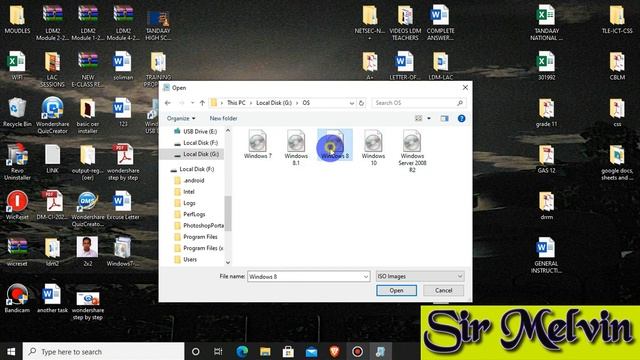Select the MODULES folder on desktop
The width and height of the screenshot is (640, 360).
pyautogui.click(x=17, y=19)
